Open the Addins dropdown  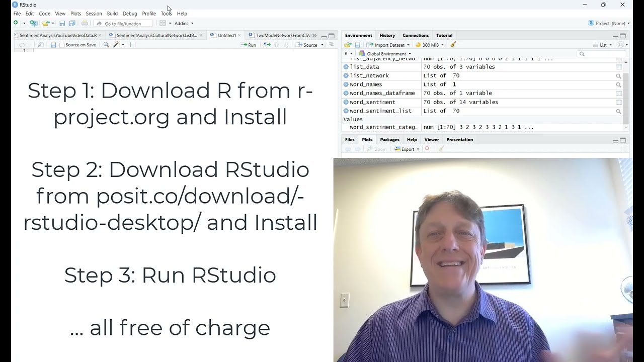coord(184,23)
